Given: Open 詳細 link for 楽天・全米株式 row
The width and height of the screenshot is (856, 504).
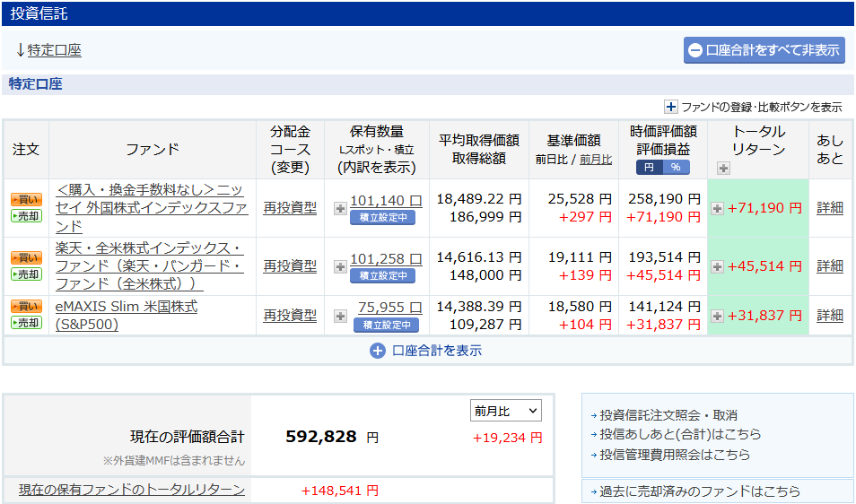Looking at the screenshot, I should (x=830, y=266).
